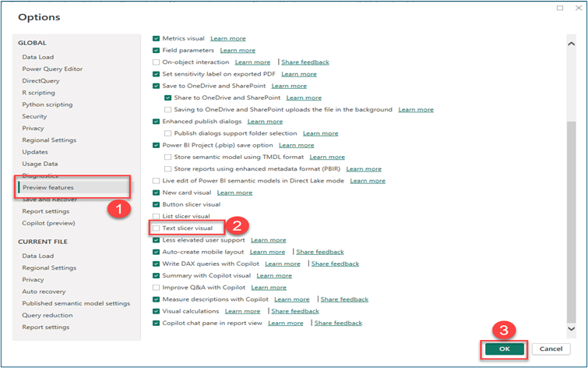Viewport: 588px width, 368px height.
Task: Check the Improve Q&A with Copilot option
Action: (x=157, y=287)
